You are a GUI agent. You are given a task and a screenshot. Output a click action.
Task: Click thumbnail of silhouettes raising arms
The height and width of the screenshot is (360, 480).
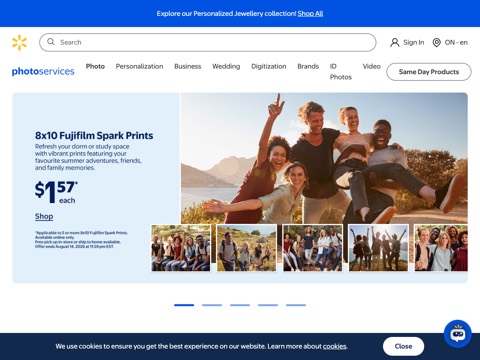(378, 248)
